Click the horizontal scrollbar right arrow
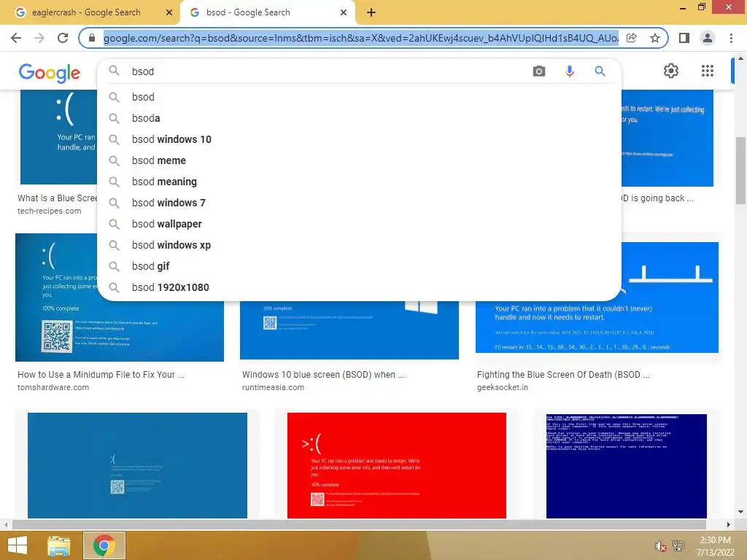747x560 pixels. click(x=729, y=524)
